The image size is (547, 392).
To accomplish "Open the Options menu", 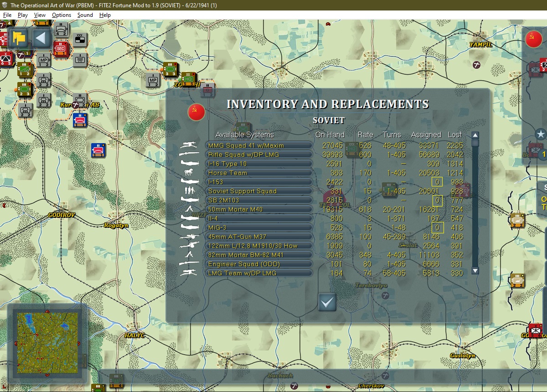I will 62,15.
